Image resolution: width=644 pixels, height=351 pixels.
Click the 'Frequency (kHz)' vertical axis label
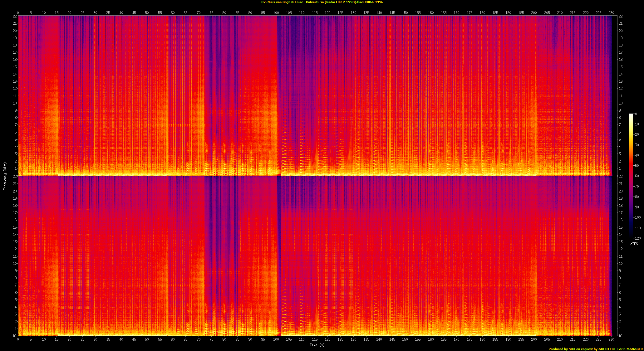[x=5, y=176]
